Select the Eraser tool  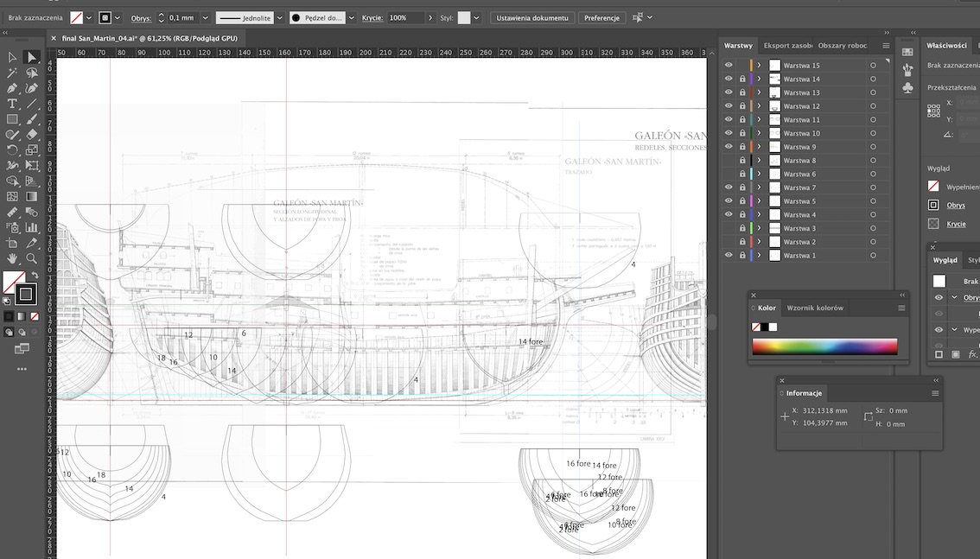(32, 135)
